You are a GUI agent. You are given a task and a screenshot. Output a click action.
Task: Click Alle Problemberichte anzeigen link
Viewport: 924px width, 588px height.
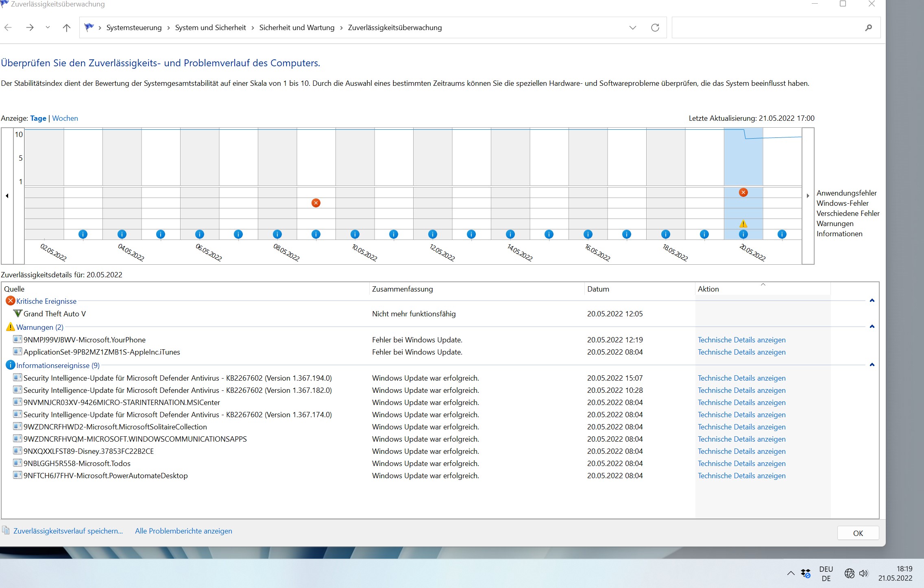[x=183, y=531]
